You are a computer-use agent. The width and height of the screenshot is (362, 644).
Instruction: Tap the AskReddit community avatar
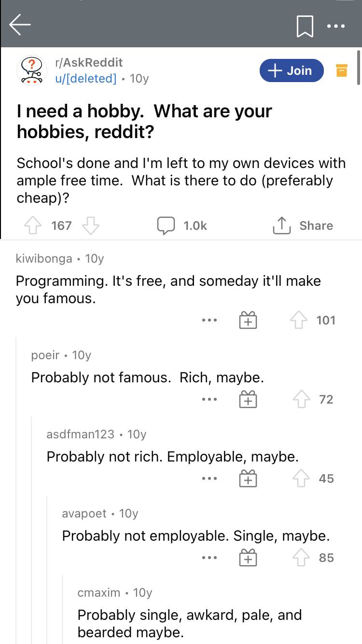(x=29, y=70)
